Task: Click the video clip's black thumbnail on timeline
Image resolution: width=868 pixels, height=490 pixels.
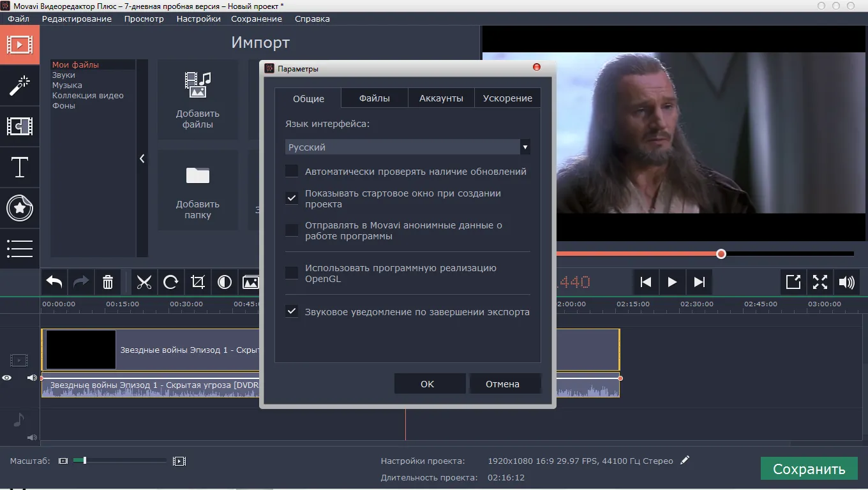Action: pos(81,350)
